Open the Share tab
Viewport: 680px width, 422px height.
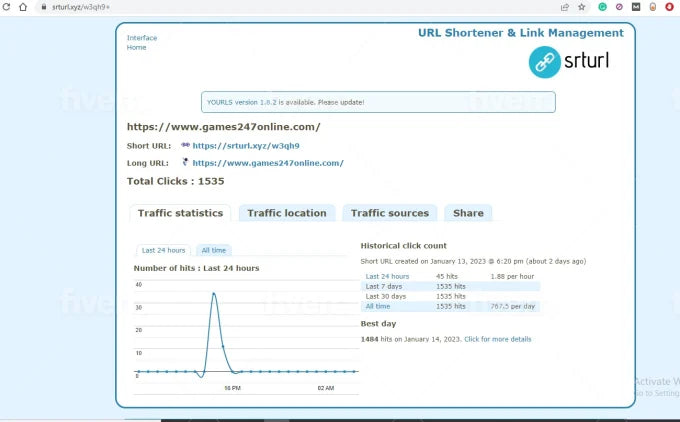coord(468,213)
